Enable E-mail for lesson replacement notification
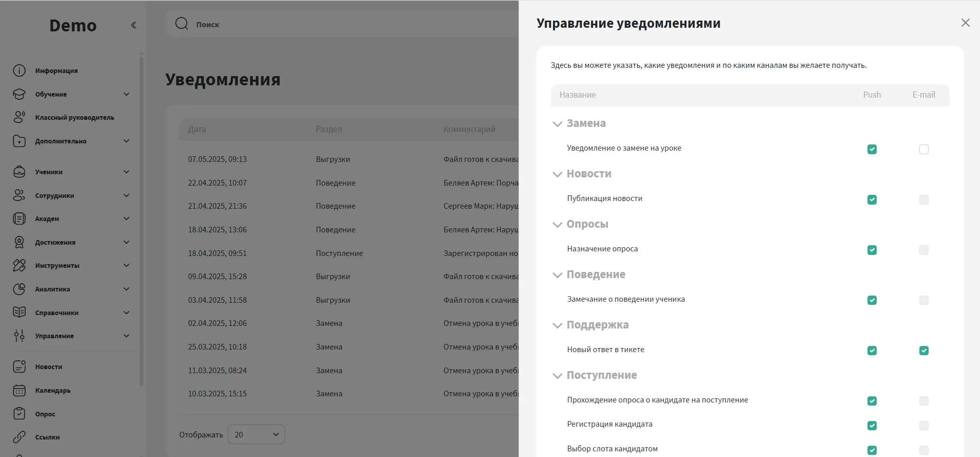Screen dimensions: 980x457 click(x=923, y=149)
